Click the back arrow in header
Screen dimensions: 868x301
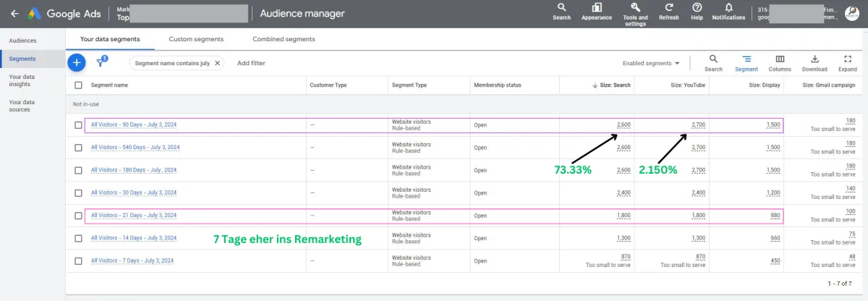pyautogui.click(x=14, y=14)
